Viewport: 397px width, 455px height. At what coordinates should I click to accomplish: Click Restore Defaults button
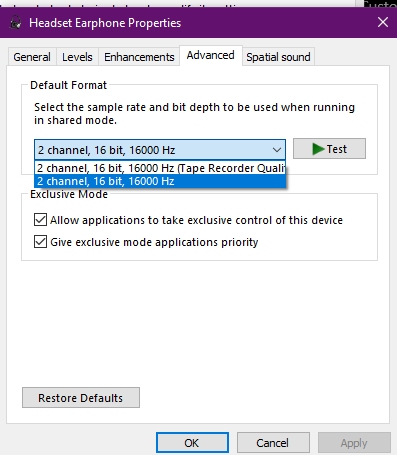tap(81, 398)
